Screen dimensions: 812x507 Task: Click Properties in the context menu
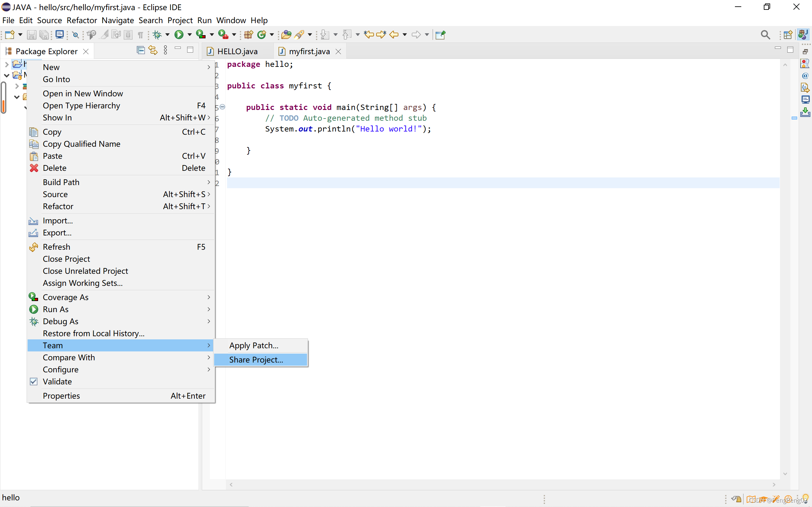click(62, 396)
